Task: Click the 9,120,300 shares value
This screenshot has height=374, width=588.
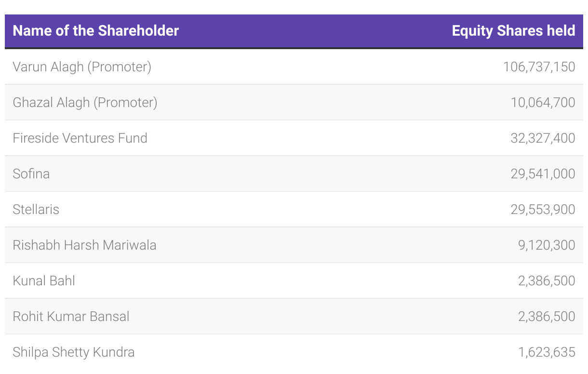Action: 547,245
